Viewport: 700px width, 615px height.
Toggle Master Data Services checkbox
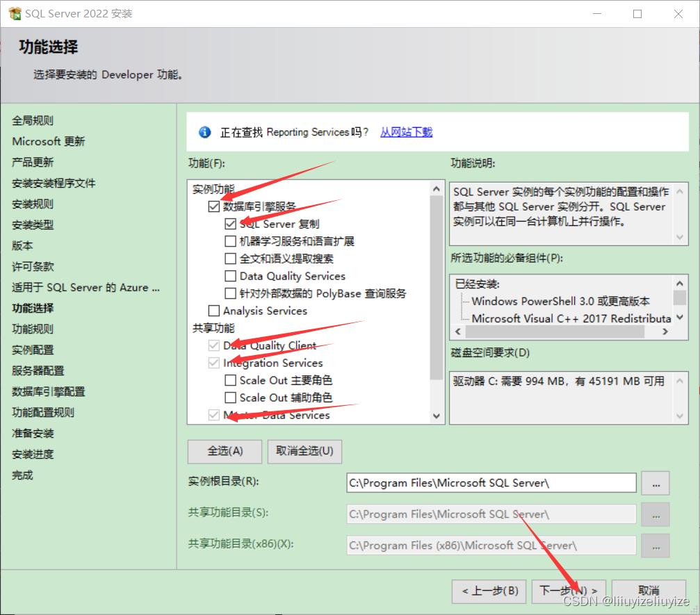[214, 415]
